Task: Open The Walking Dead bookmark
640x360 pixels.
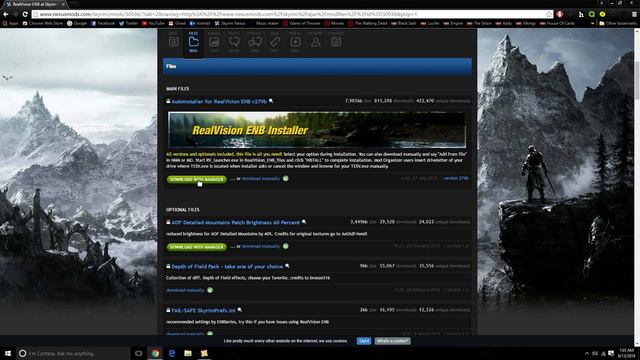Action: (368, 23)
